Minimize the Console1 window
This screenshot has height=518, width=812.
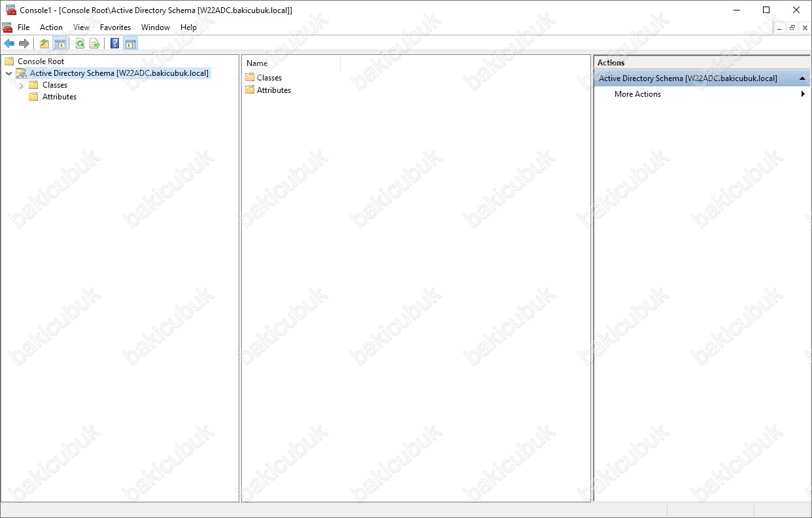pyautogui.click(x=736, y=10)
